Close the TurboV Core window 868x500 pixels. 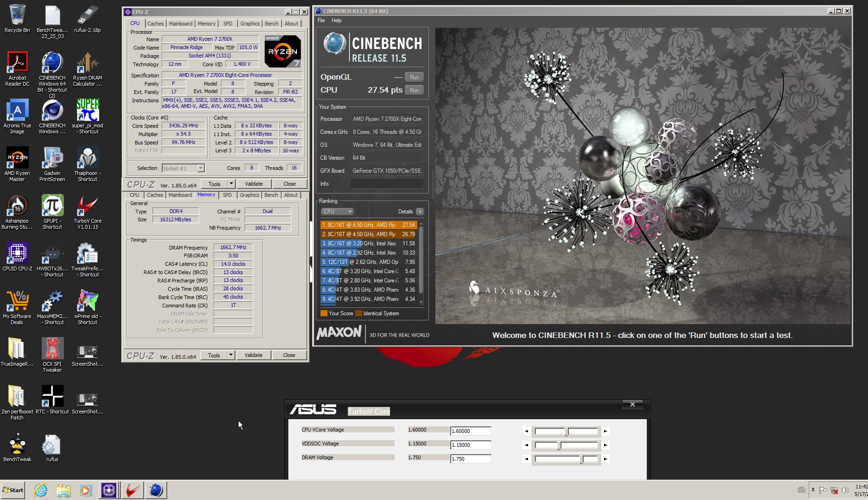[632, 404]
